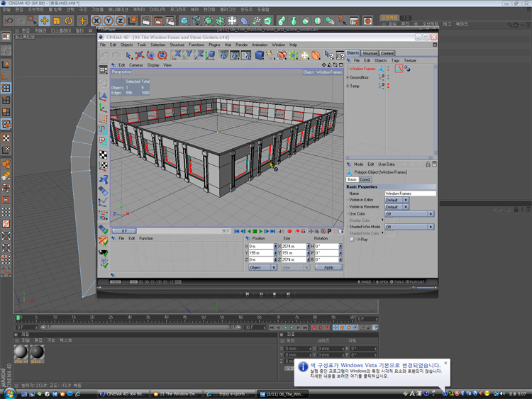The height and width of the screenshot is (399, 532).
Task: Open the Object dropdown in coordinates panel
Action: pyautogui.click(x=262, y=267)
